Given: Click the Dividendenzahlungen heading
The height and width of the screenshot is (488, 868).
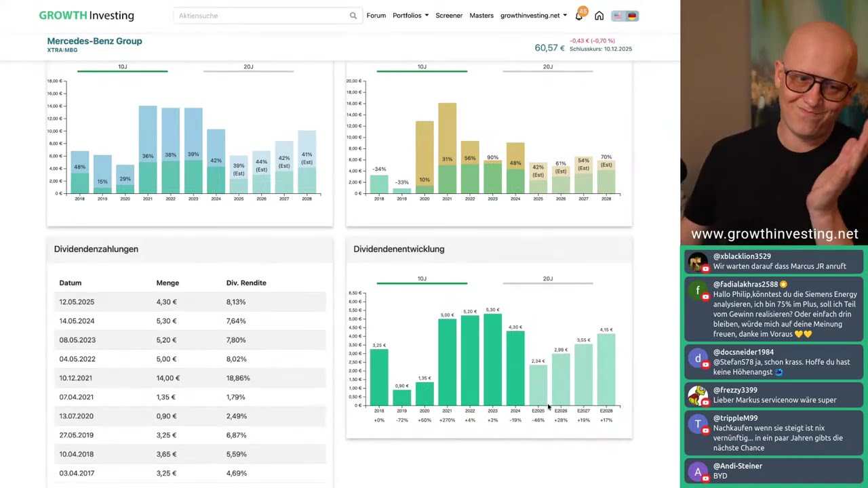Looking at the screenshot, I should 96,249.
